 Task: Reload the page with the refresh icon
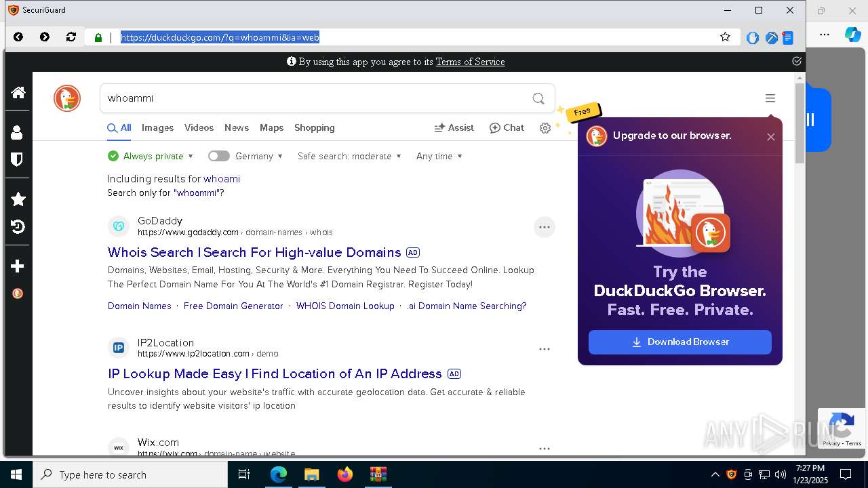point(71,37)
